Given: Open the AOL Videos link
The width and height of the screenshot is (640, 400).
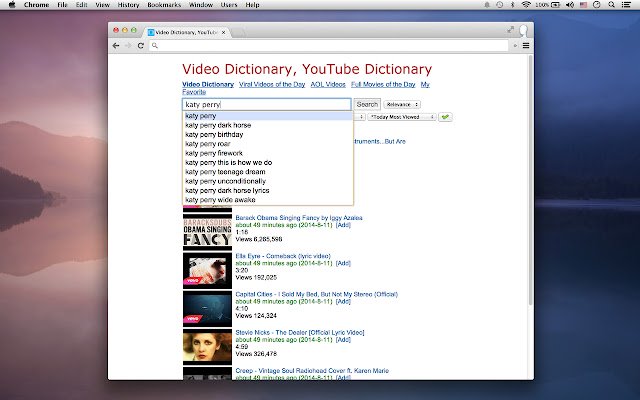Looking at the screenshot, I should coord(328,84).
